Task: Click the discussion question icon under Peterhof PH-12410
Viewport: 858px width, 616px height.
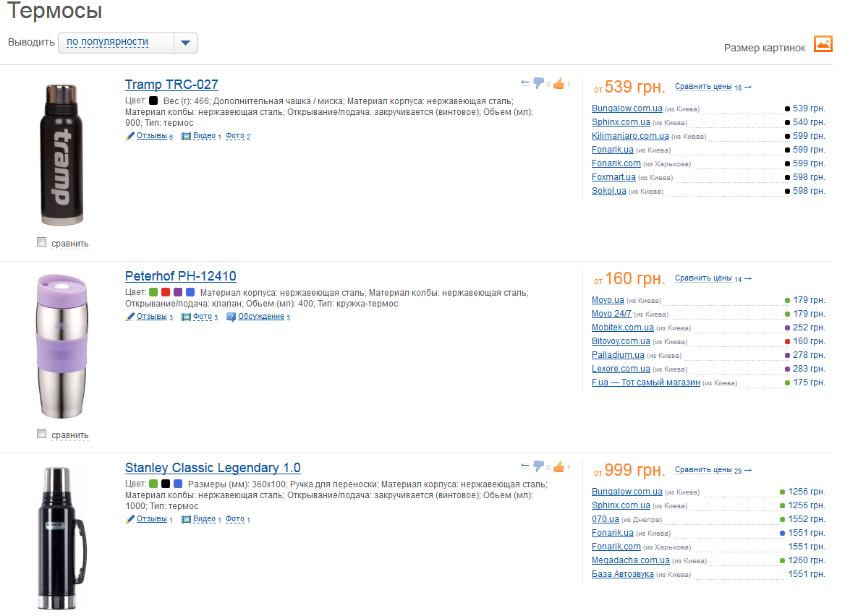Action: point(231,317)
